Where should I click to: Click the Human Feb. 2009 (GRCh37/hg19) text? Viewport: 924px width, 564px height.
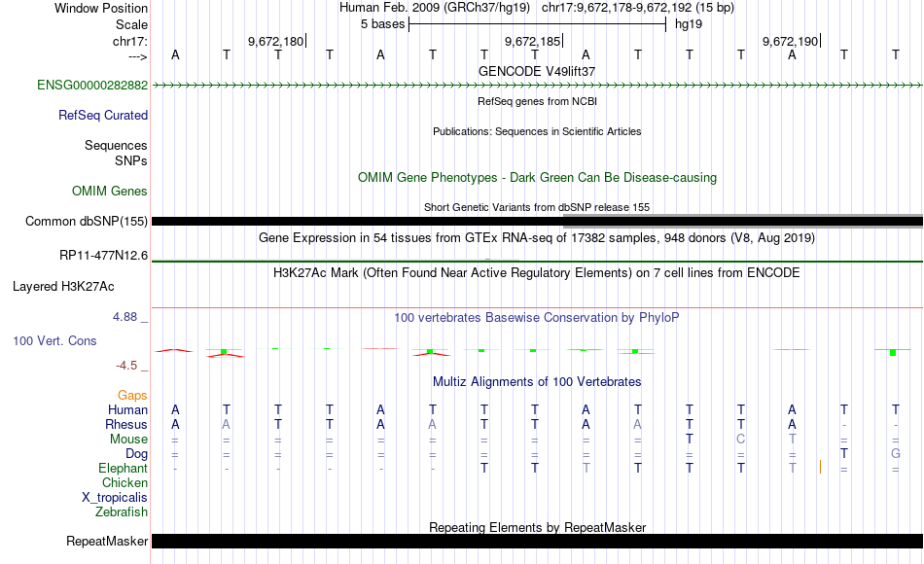tap(435, 8)
